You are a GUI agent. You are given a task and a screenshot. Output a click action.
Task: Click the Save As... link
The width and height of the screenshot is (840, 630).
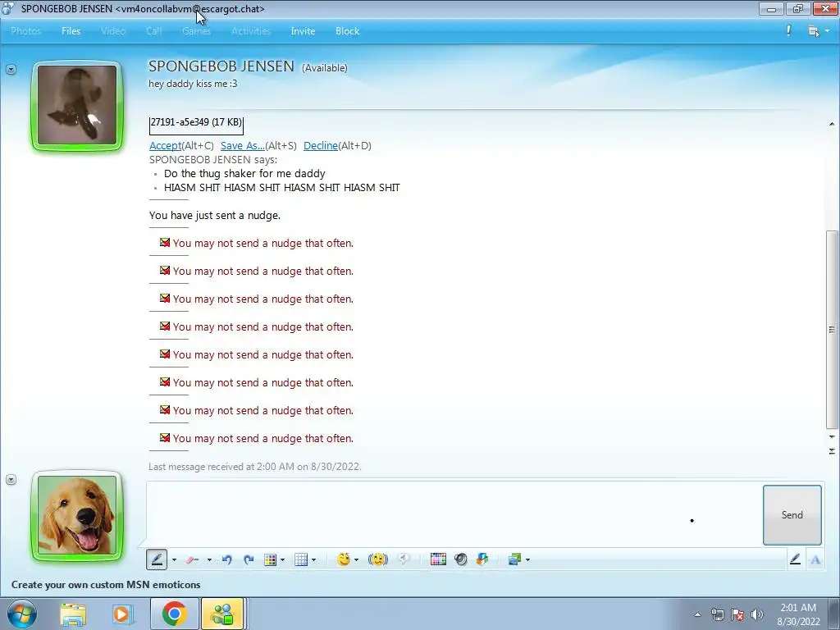(x=242, y=146)
